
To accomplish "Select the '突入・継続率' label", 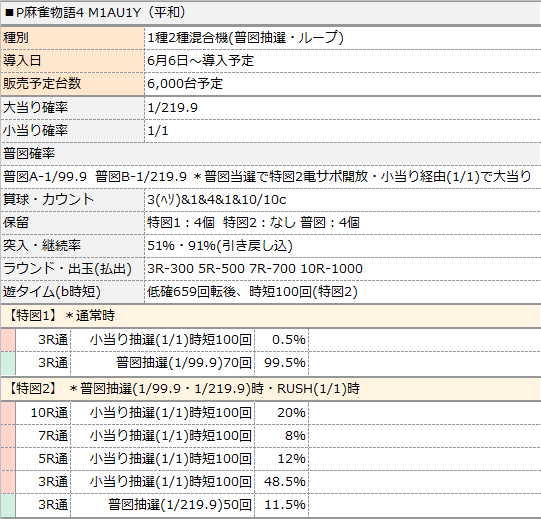I will (x=42, y=246).
